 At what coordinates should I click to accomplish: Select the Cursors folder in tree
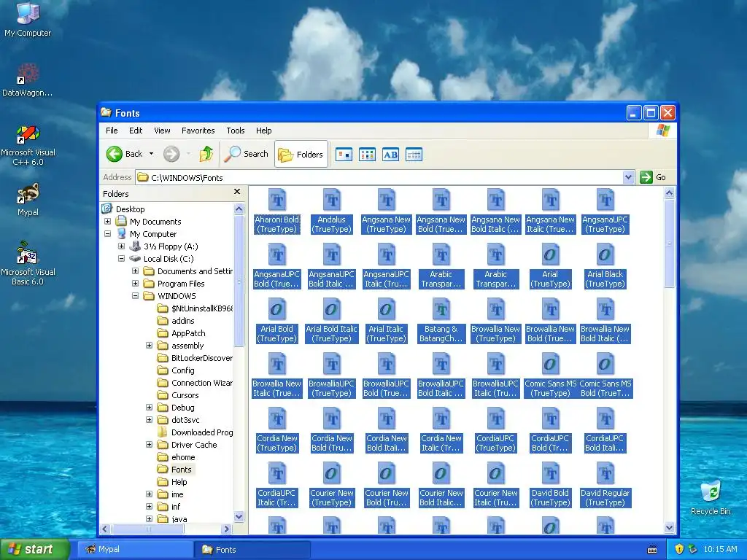pos(185,394)
